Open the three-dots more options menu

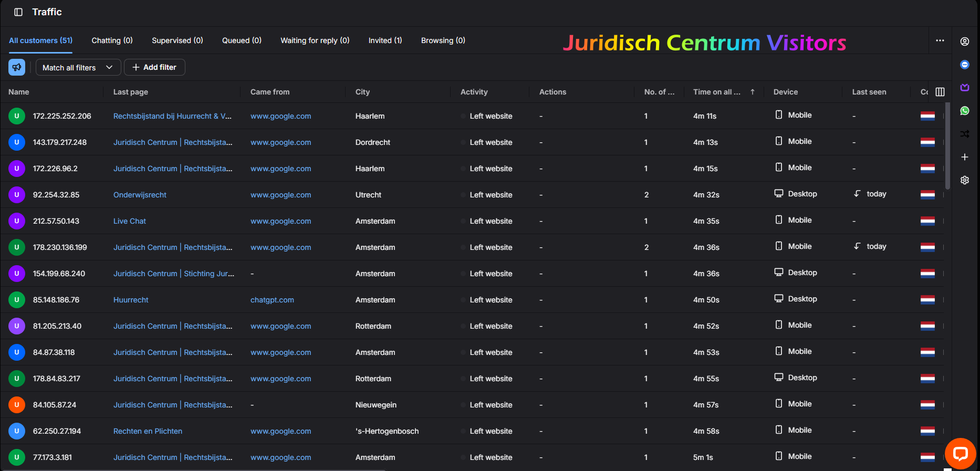[940, 40]
